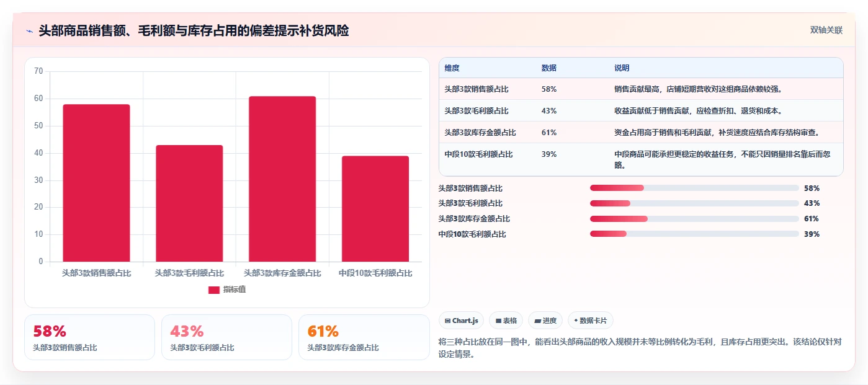The image size is (868, 385).
Task: Click x-axis label 头部3款库存金额占比
Action: pyautogui.click(x=282, y=273)
